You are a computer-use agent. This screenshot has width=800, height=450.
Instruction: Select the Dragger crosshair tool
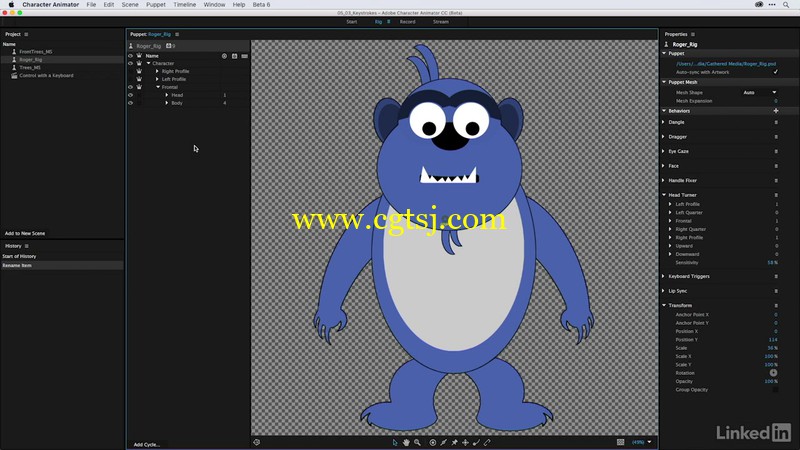click(x=465, y=442)
